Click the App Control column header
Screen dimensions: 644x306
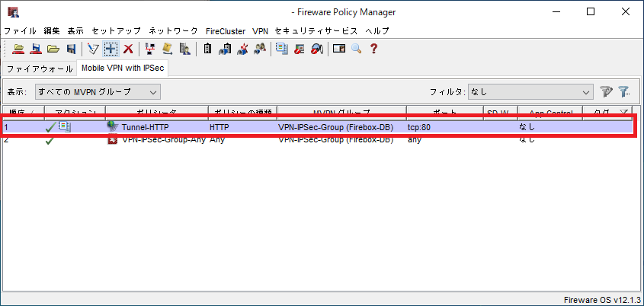click(x=550, y=112)
